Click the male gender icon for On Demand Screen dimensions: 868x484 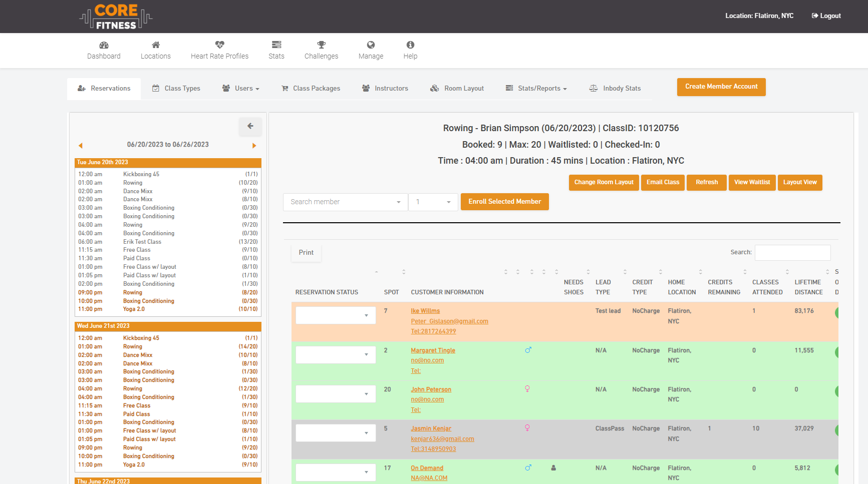click(528, 467)
